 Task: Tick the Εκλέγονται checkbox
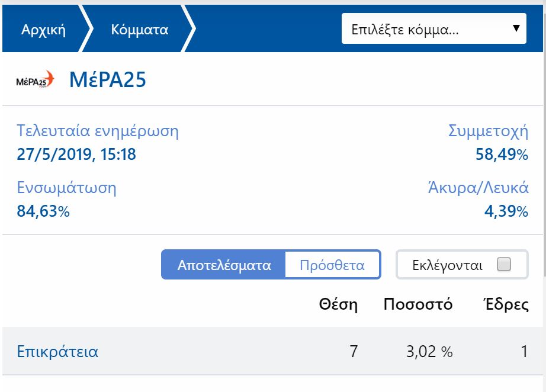point(503,265)
